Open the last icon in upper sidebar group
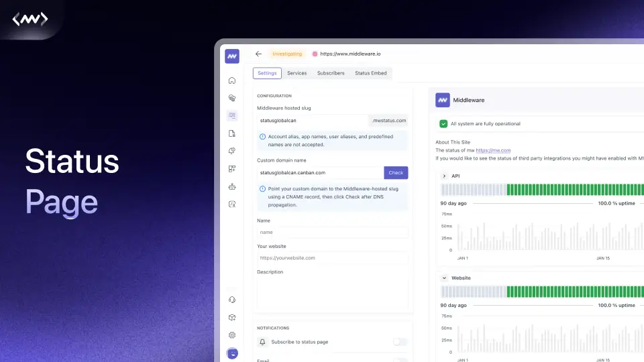Screen dimensions: 644x362 coord(232,204)
